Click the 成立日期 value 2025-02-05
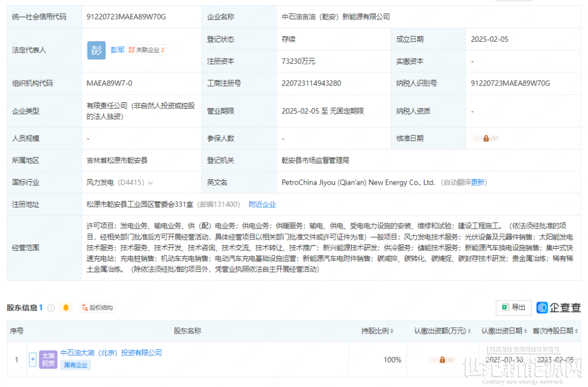 coord(489,39)
